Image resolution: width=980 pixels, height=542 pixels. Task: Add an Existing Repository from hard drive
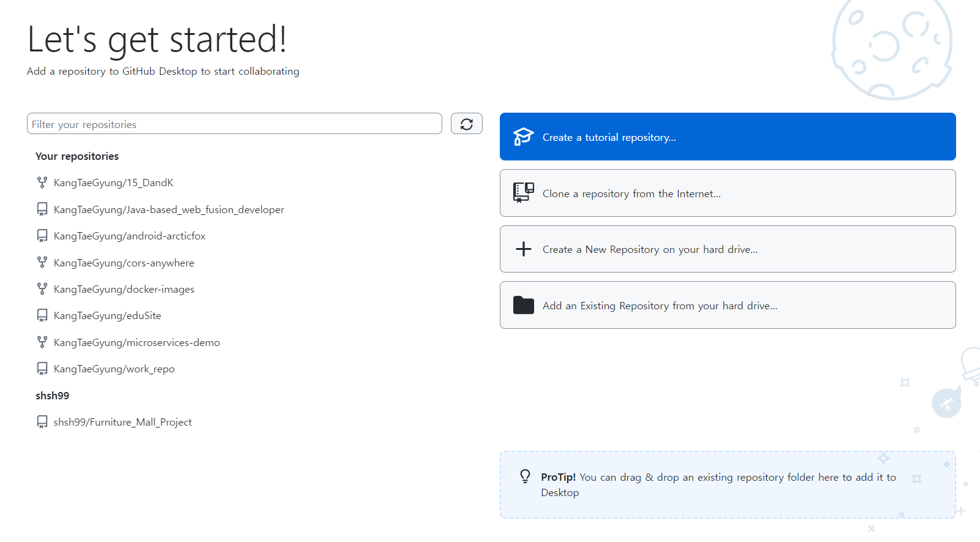tap(728, 305)
